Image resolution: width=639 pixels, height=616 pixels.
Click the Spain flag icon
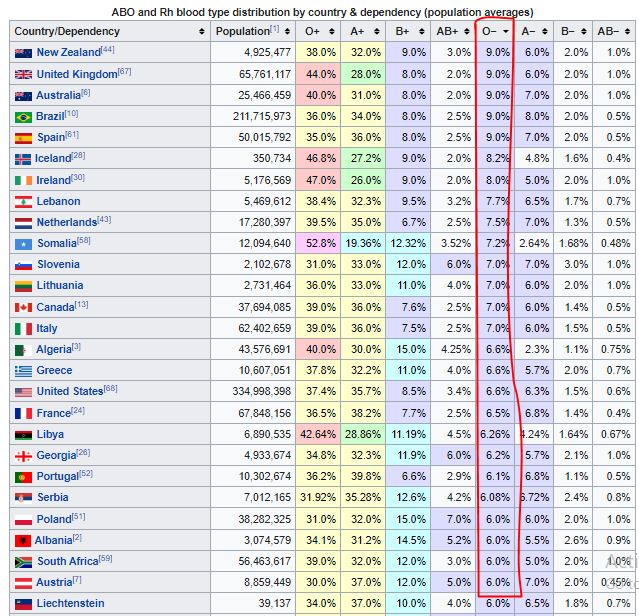pos(23,139)
